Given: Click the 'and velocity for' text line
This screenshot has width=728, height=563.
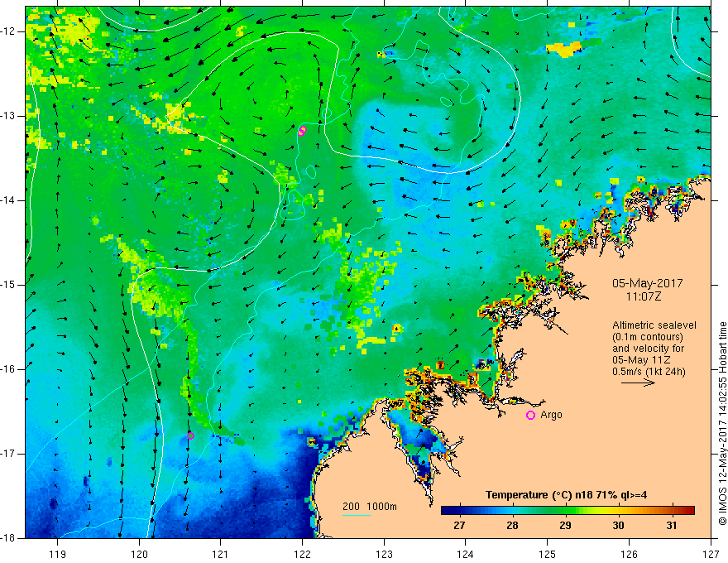Looking at the screenshot, I should [x=648, y=349].
